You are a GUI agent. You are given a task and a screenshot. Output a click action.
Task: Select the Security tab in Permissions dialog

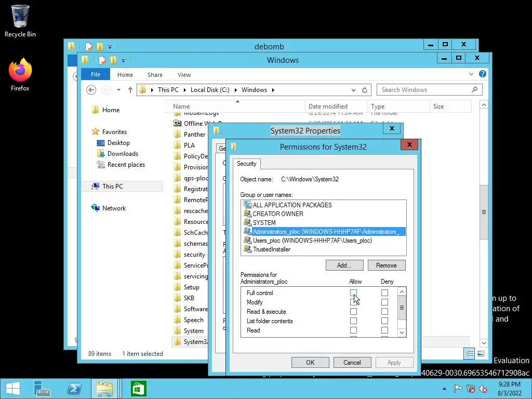coord(247,164)
